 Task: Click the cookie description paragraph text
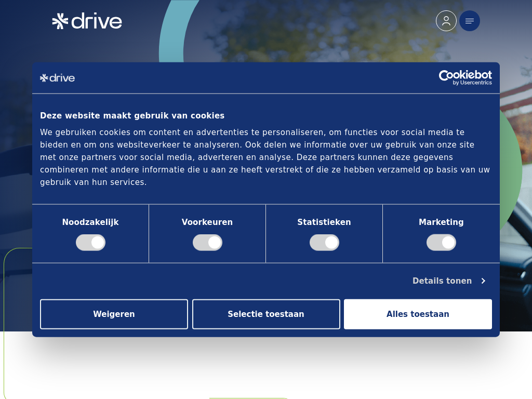(265, 157)
